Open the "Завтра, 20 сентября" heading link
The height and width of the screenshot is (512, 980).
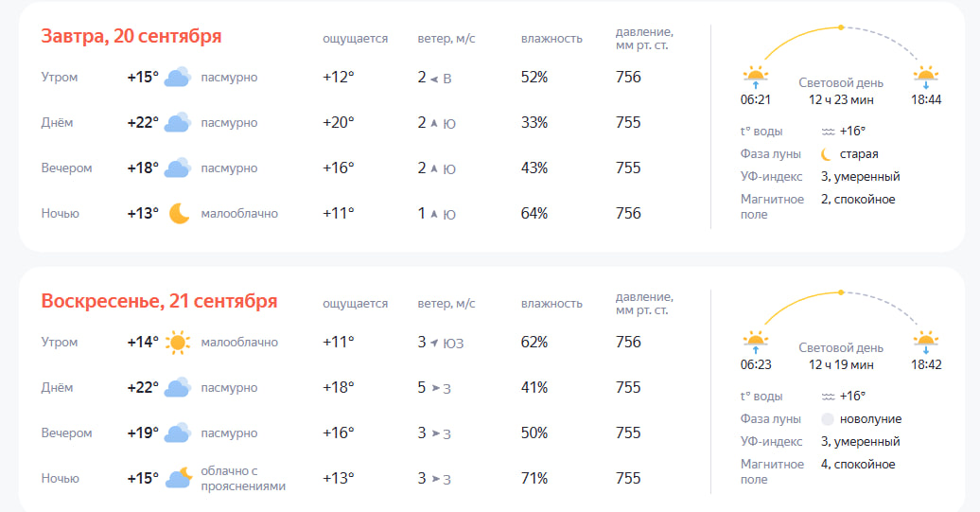point(131,36)
